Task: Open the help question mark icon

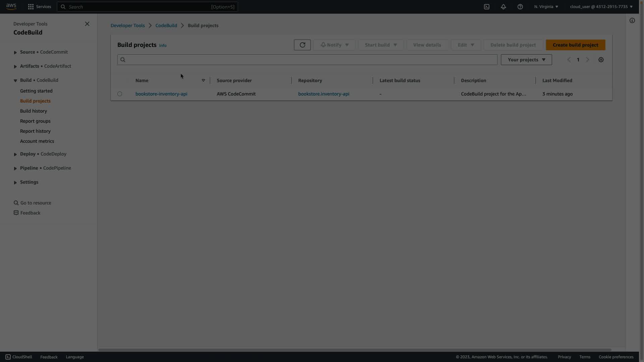Action: tap(520, 7)
